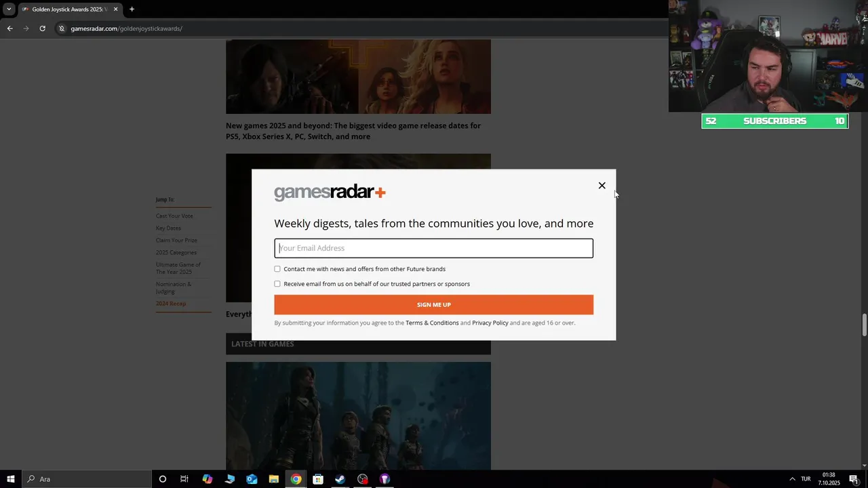Screen dimensions: 868x488
Task: Click the gamesradar.com address bar URL
Action: pyautogui.click(x=126, y=28)
